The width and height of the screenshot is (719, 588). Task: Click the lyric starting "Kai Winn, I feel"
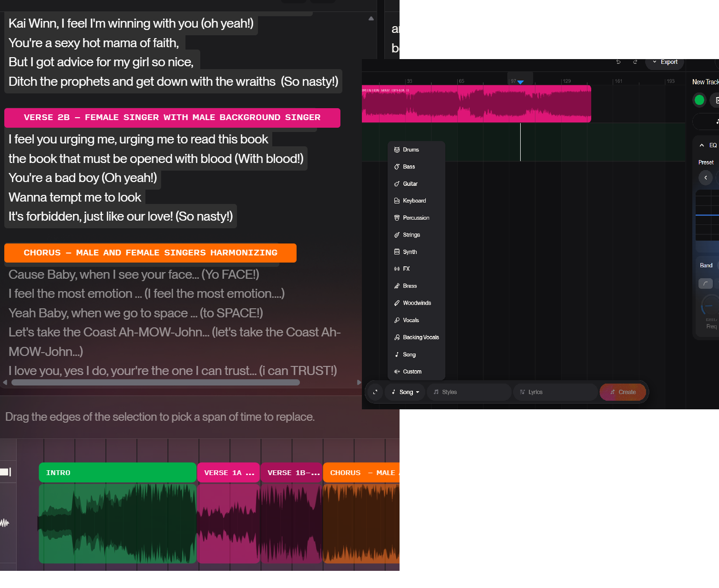(131, 23)
